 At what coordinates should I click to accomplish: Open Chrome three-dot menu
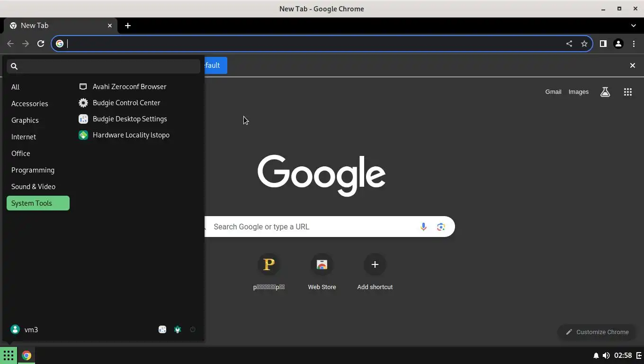coord(634,44)
